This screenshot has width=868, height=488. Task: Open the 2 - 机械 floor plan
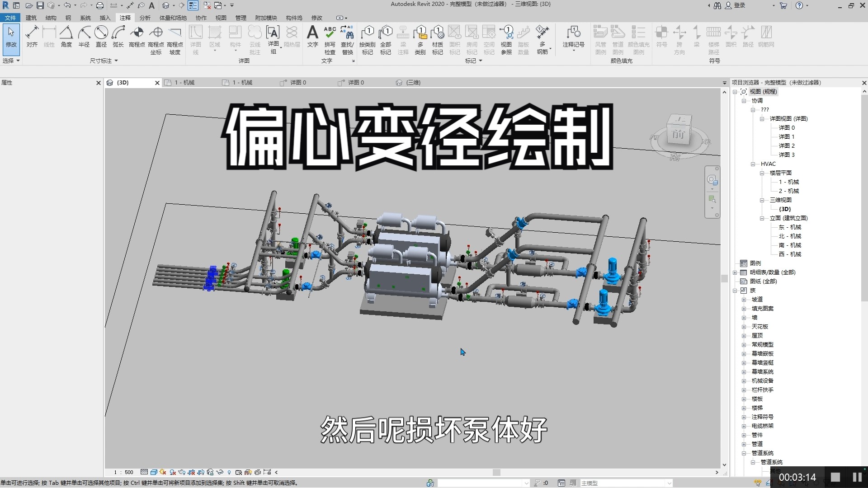coord(788,191)
